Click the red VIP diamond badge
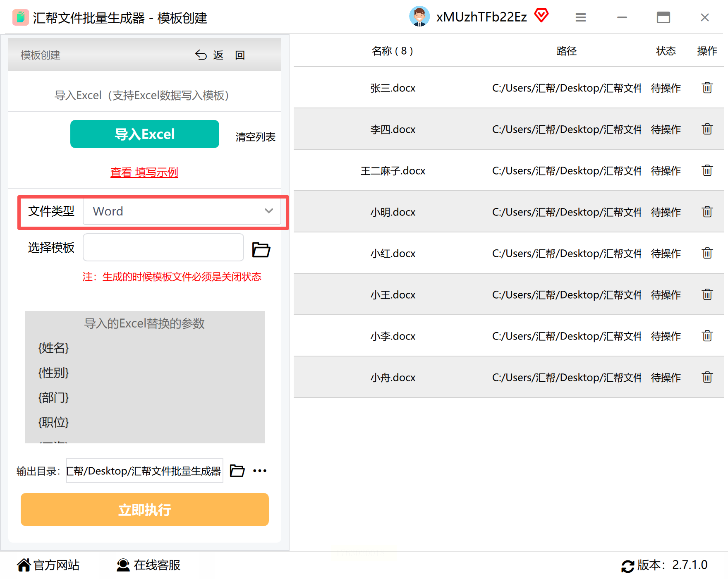Viewport: 728px width, 579px height. pyautogui.click(x=541, y=16)
